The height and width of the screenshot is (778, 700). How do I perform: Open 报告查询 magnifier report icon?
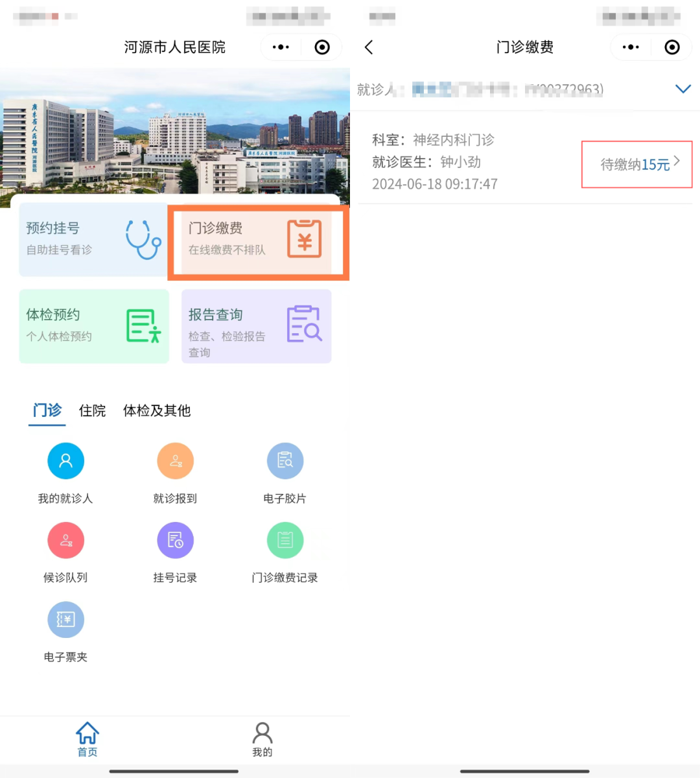point(304,324)
